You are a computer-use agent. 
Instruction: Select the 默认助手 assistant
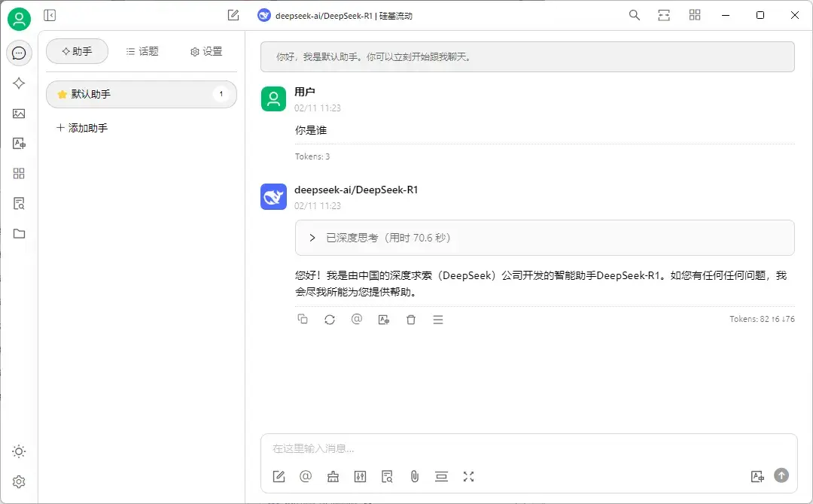pyautogui.click(x=142, y=94)
